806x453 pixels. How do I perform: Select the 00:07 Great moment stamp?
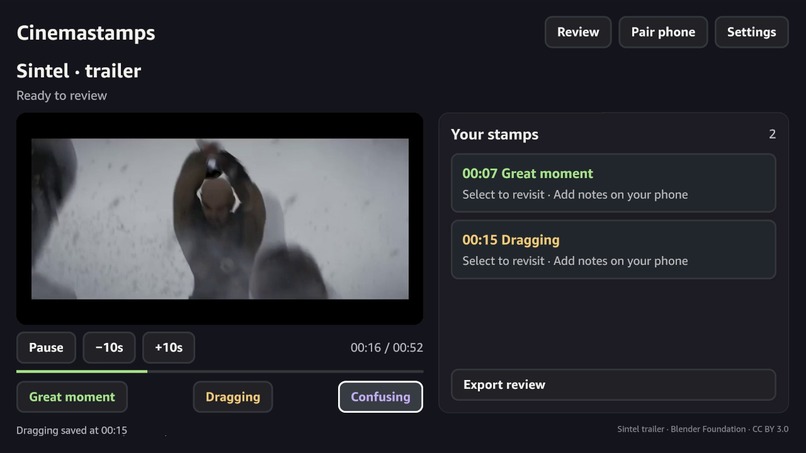(x=613, y=183)
